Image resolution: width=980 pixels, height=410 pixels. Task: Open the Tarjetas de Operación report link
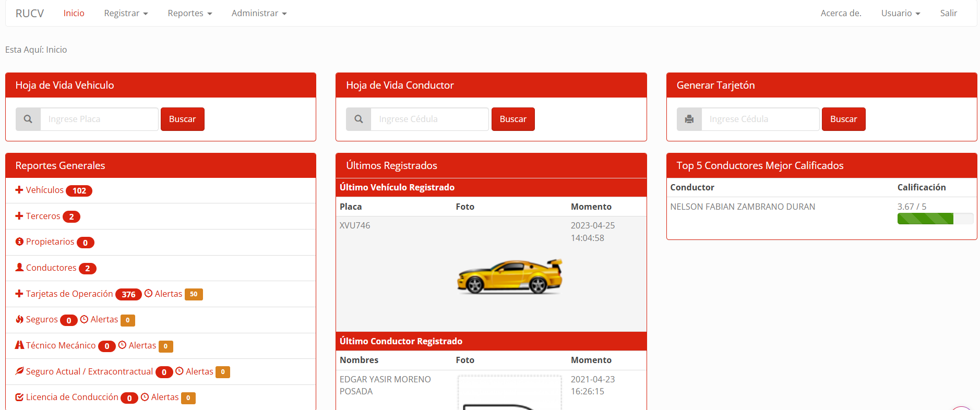[x=69, y=294]
